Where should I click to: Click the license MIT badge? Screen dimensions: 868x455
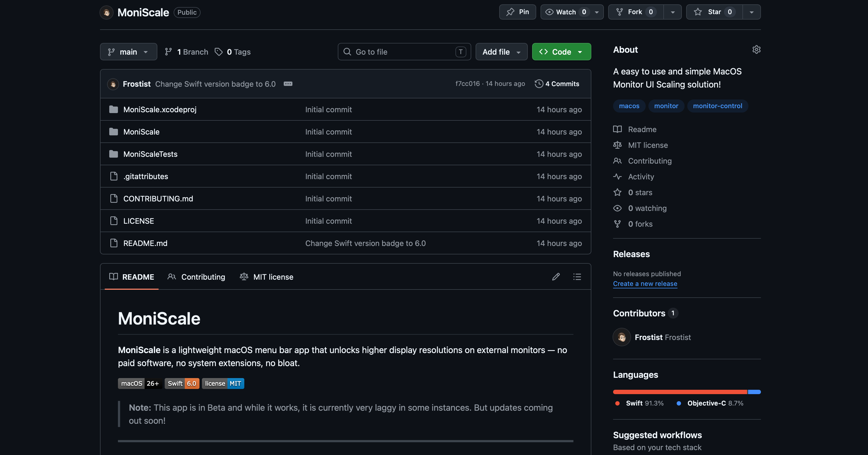coord(223,384)
